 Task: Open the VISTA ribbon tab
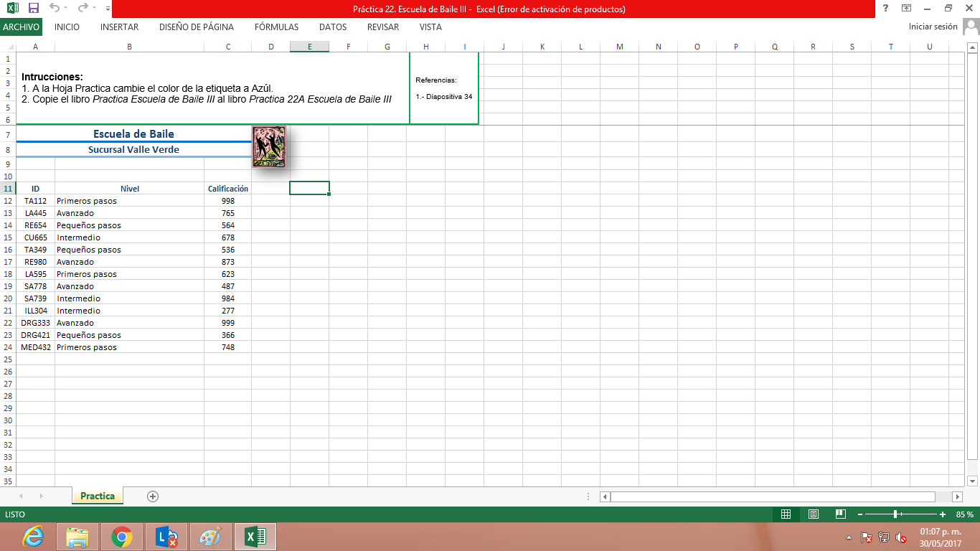(430, 27)
